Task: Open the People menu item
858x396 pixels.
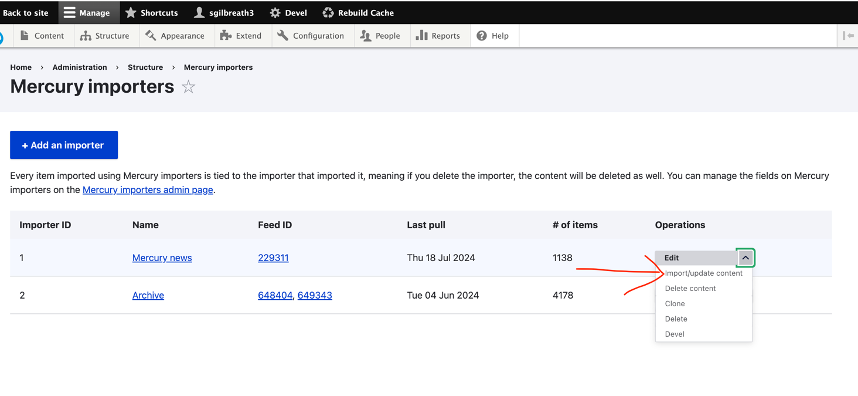Action: (x=381, y=36)
